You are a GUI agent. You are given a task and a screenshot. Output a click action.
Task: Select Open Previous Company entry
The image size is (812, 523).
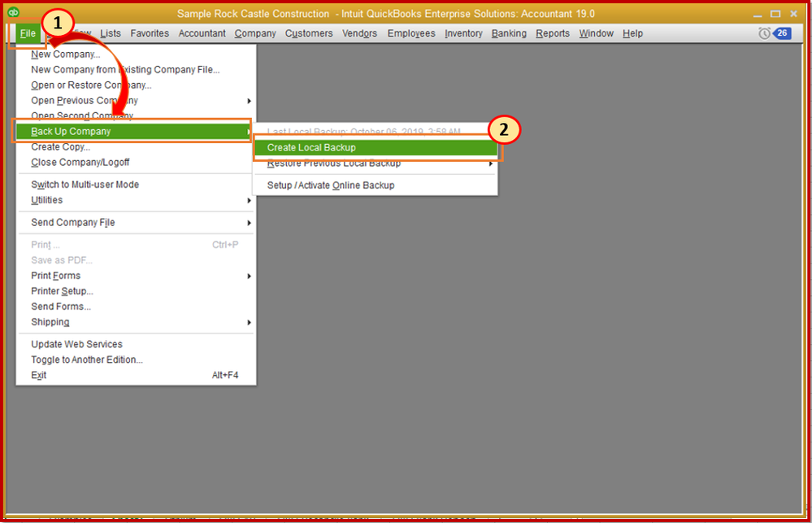136,101
